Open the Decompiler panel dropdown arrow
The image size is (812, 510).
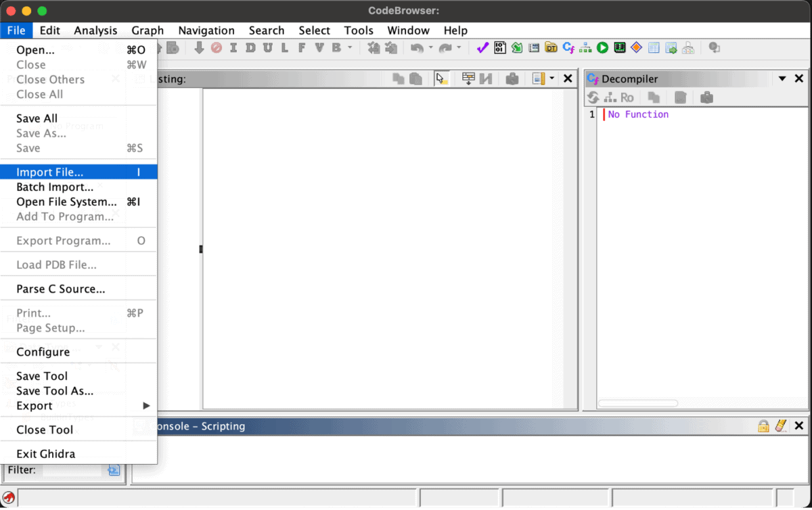[782, 79]
